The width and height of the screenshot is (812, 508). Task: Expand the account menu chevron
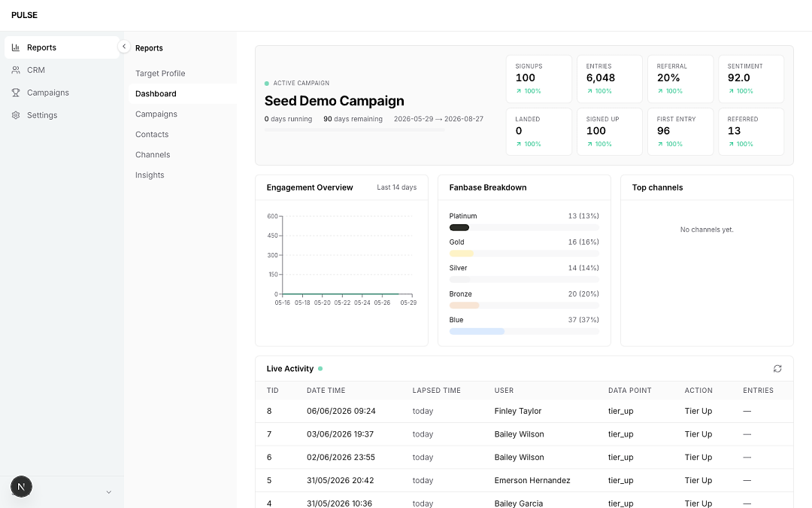[109, 492]
